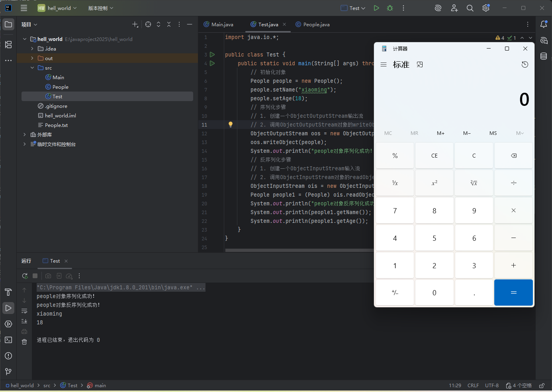
Task: Select People.txt in project tree
Action: click(x=56, y=125)
